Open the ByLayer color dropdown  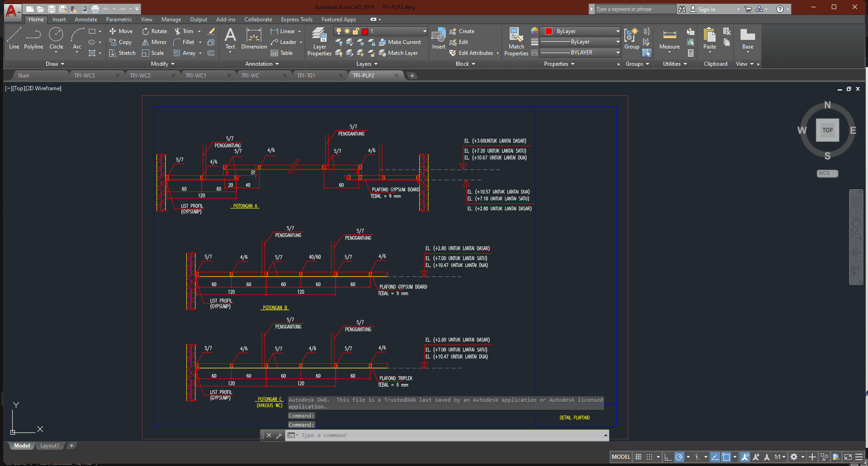click(x=618, y=31)
